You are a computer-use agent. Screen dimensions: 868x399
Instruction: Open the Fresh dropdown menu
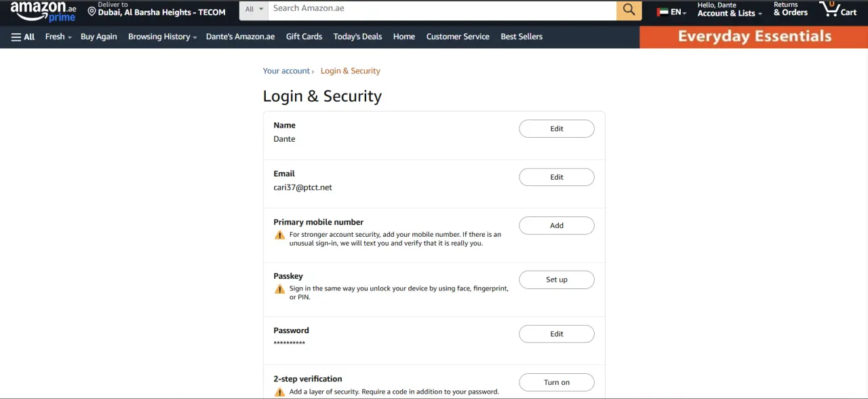58,37
